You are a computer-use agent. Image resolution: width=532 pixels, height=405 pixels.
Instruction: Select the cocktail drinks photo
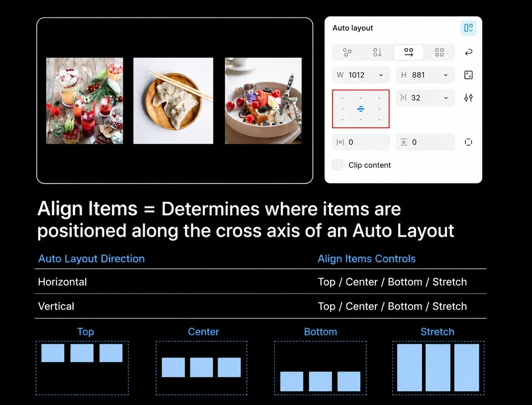pyautogui.click(x=84, y=101)
